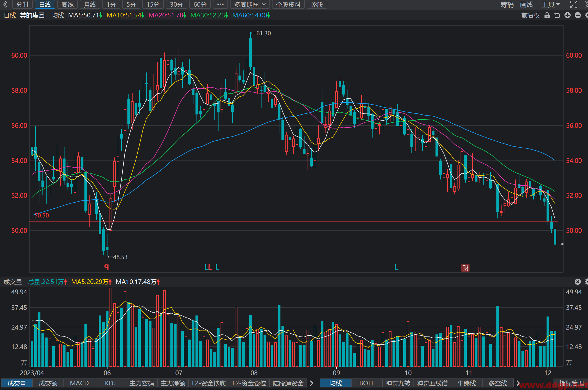
Task: Click the undo arrow icon
Action: click(557, 15)
